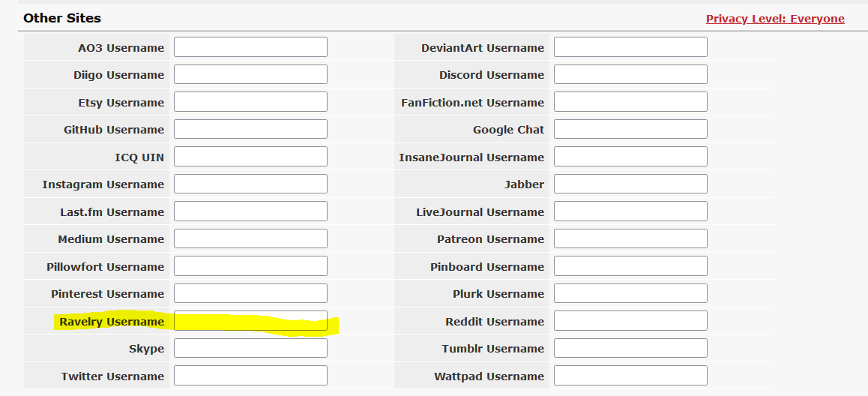Image resolution: width=868 pixels, height=396 pixels.
Task: Focus the Diigo Username text box
Action: (x=251, y=74)
